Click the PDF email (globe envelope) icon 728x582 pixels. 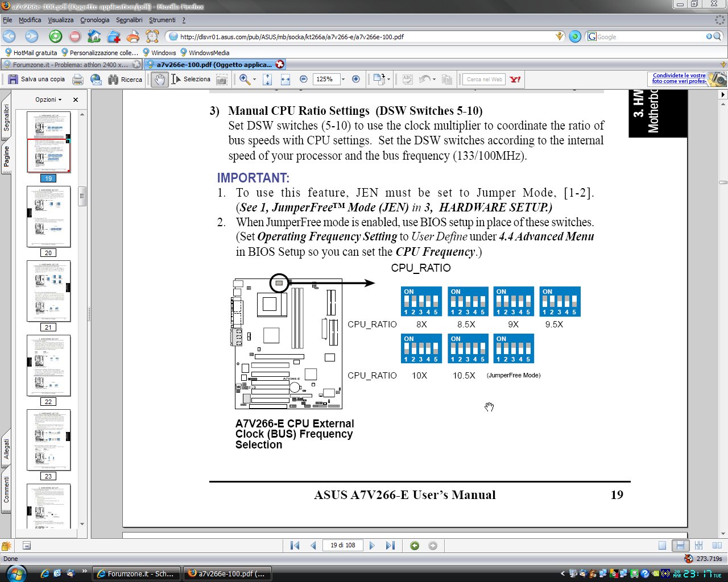(x=96, y=80)
